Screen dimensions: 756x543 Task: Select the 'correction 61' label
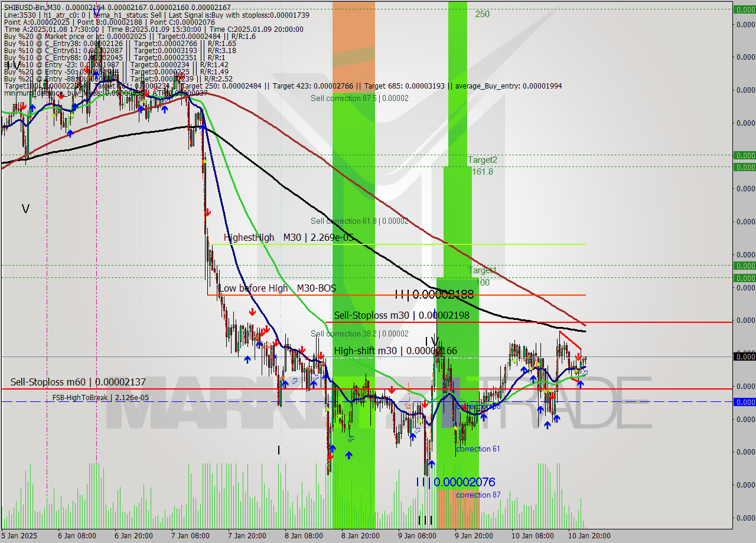pyautogui.click(x=478, y=449)
